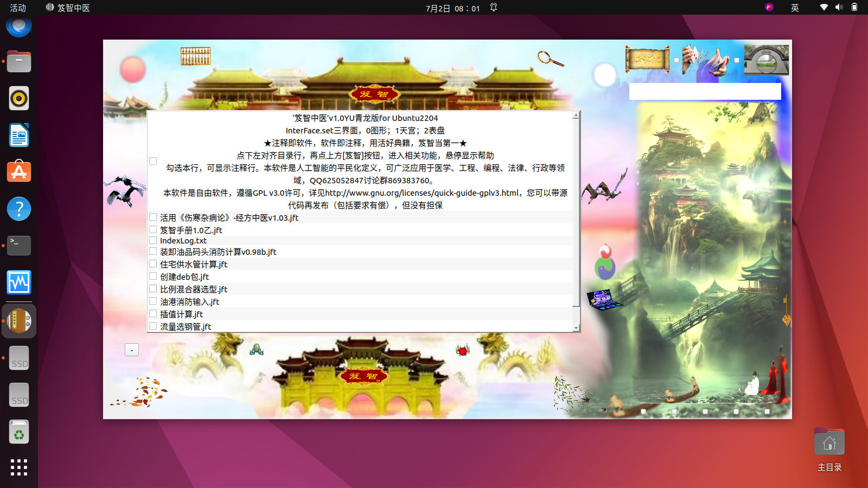Screen dimensions: 868x488
Task: Click the file list vertical scrollbar thumb
Action: 576,213
